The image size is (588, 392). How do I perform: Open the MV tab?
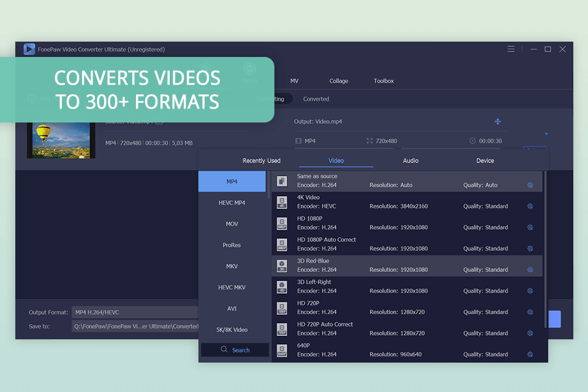[295, 81]
